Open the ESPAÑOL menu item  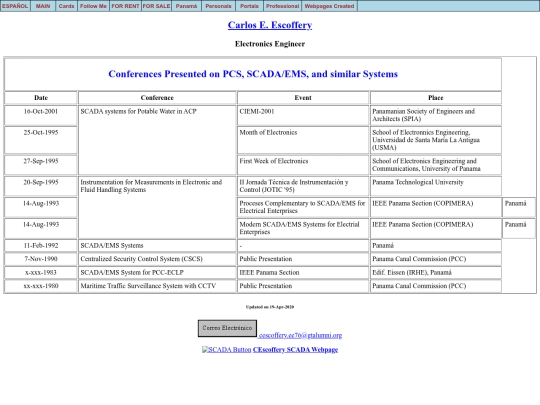(15, 6)
